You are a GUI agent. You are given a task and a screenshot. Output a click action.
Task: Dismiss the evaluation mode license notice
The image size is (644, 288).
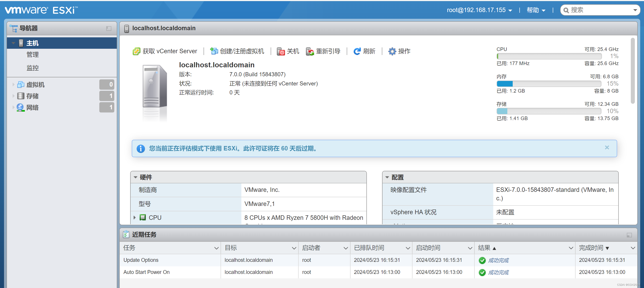(x=607, y=148)
